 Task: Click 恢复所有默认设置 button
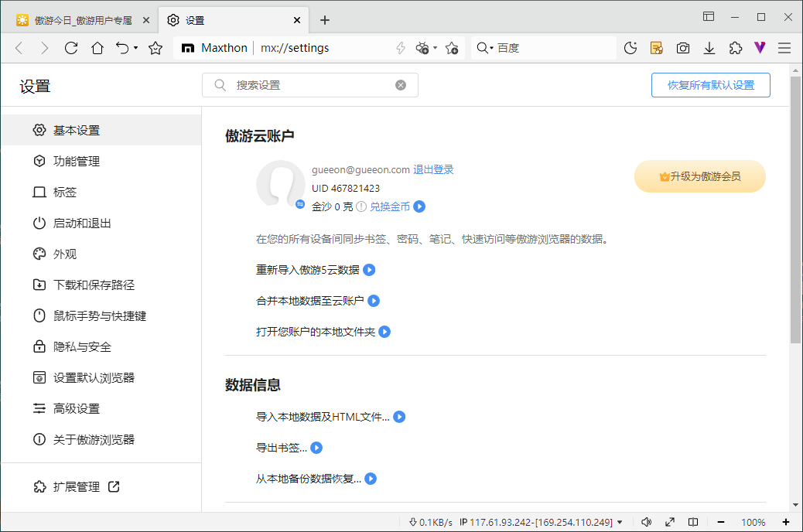(x=710, y=85)
